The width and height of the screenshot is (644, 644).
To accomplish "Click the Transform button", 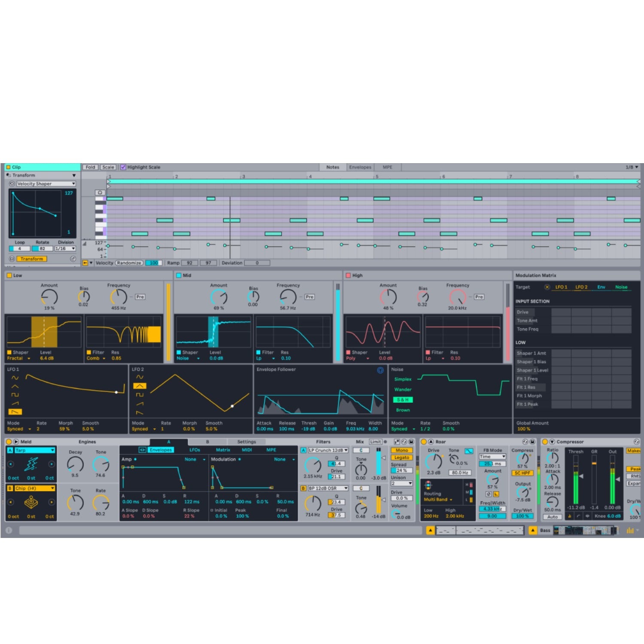I will tap(32, 259).
